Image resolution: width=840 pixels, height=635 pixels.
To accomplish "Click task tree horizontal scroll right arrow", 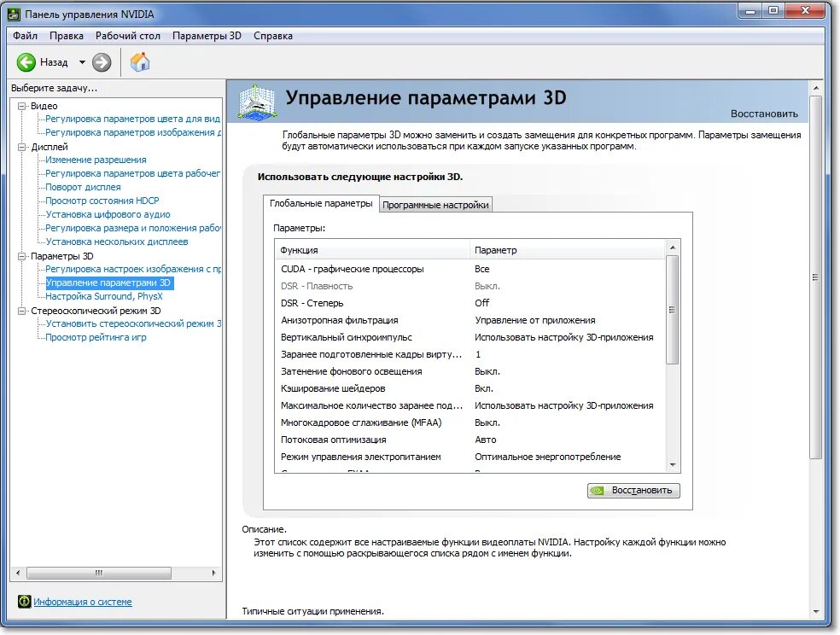I will [213, 573].
